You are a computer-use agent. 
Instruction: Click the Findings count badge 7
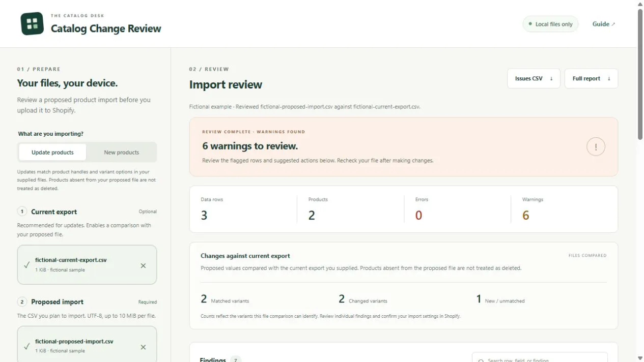[x=235, y=359]
